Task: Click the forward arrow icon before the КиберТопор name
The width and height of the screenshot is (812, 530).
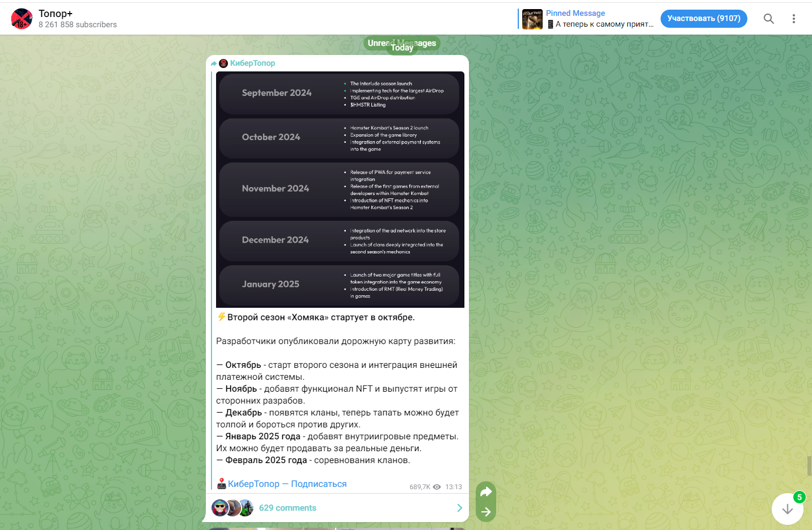Action: tap(214, 63)
